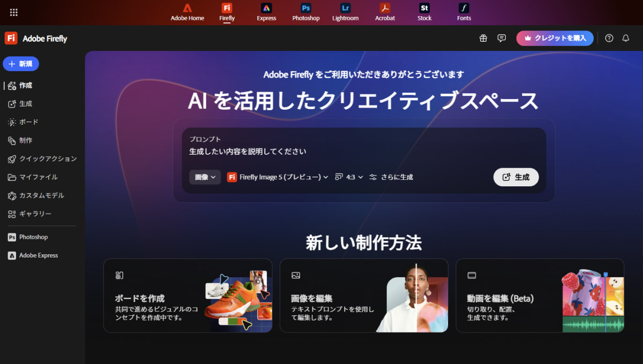Open the 画像 media type dropdown

(205, 177)
